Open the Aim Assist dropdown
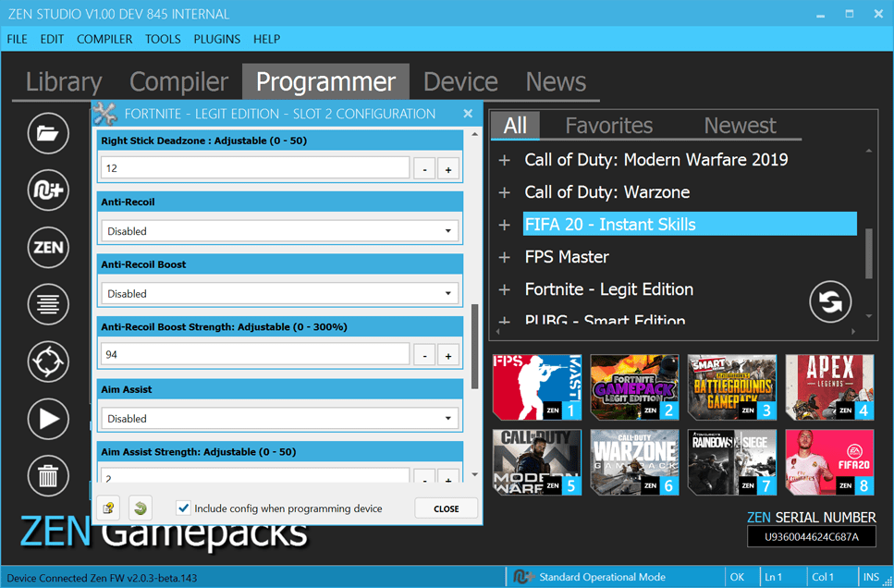 [x=280, y=419]
